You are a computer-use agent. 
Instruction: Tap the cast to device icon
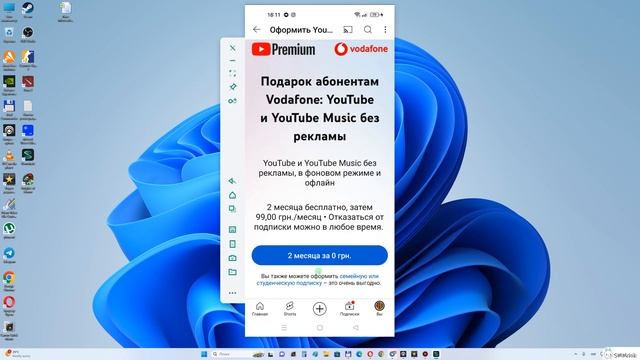[x=348, y=29]
